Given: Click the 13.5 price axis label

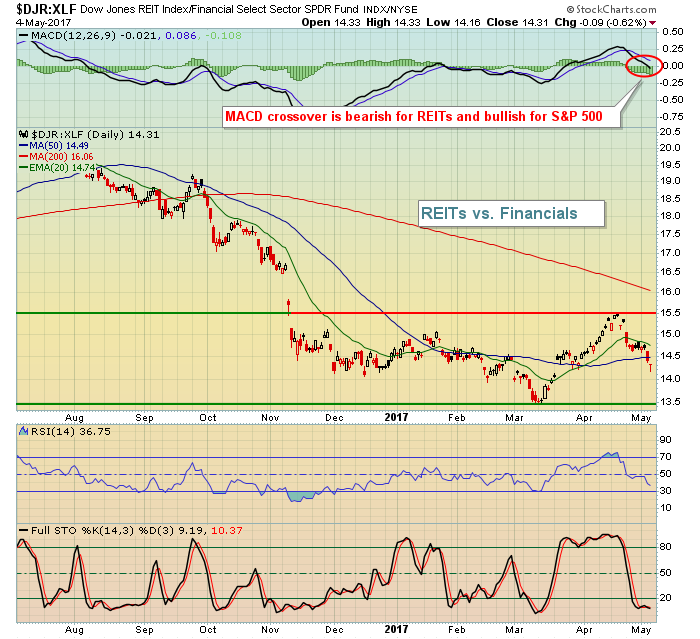Looking at the screenshot, I should click(x=670, y=401).
